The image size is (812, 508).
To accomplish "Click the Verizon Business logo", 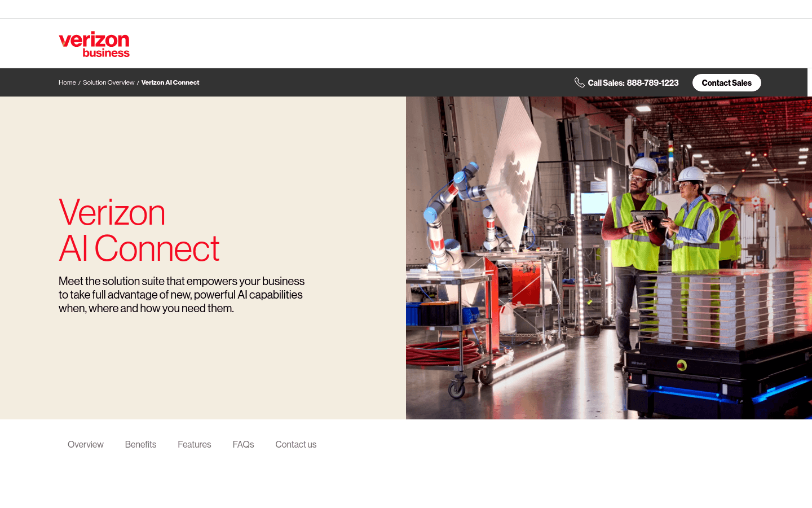I will point(94,44).
